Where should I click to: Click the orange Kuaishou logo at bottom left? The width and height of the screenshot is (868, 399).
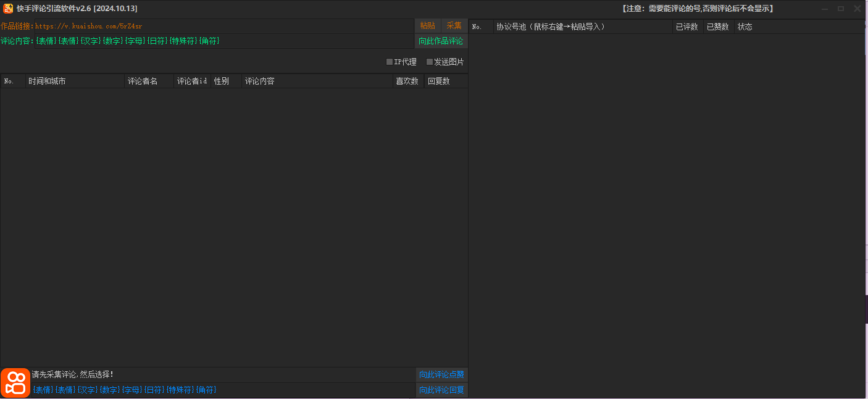point(15,383)
